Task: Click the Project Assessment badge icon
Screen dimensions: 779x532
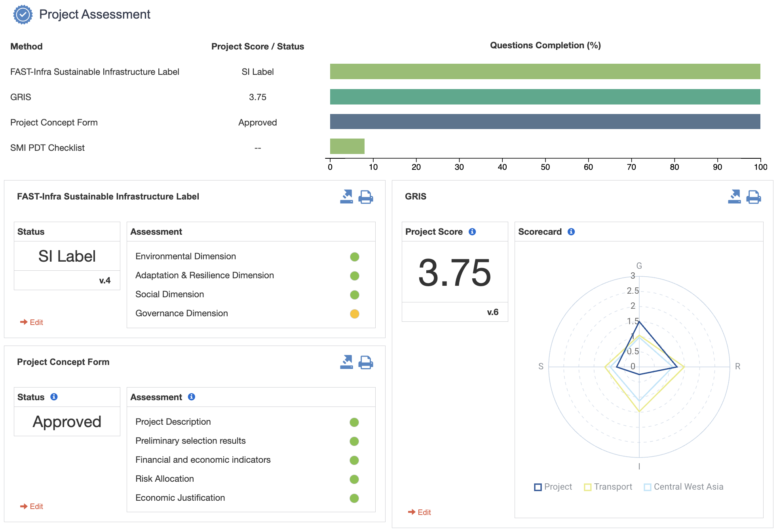Action: coord(22,15)
